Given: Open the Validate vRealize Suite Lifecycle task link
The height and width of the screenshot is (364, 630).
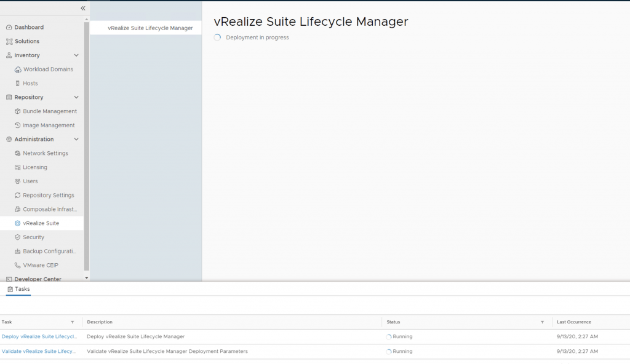Looking at the screenshot, I should [x=39, y=352].
